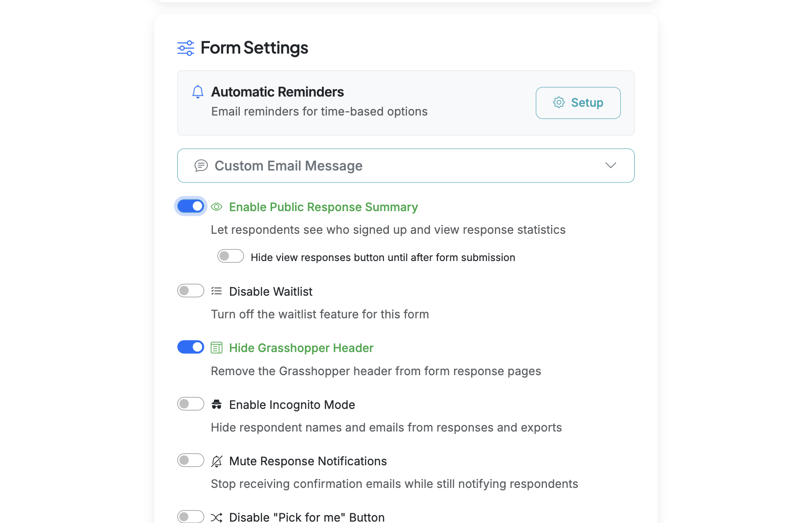Click the document icon beside Hide Grasshopper Header

coord(216,348)
